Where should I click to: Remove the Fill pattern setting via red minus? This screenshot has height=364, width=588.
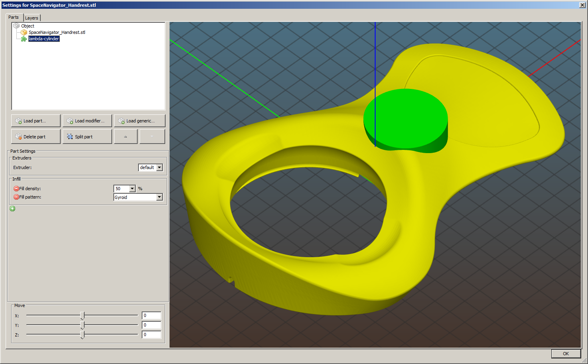point(16,197)
